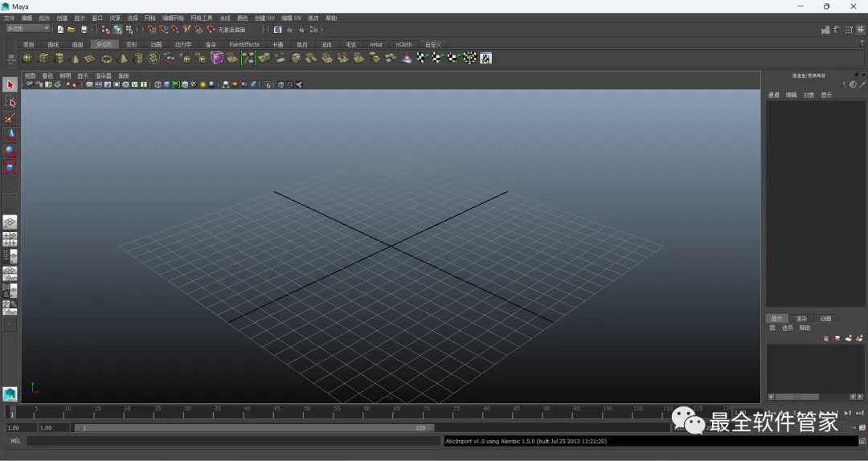Switch to the 自定义 shelf tab

tap(433, 45)
